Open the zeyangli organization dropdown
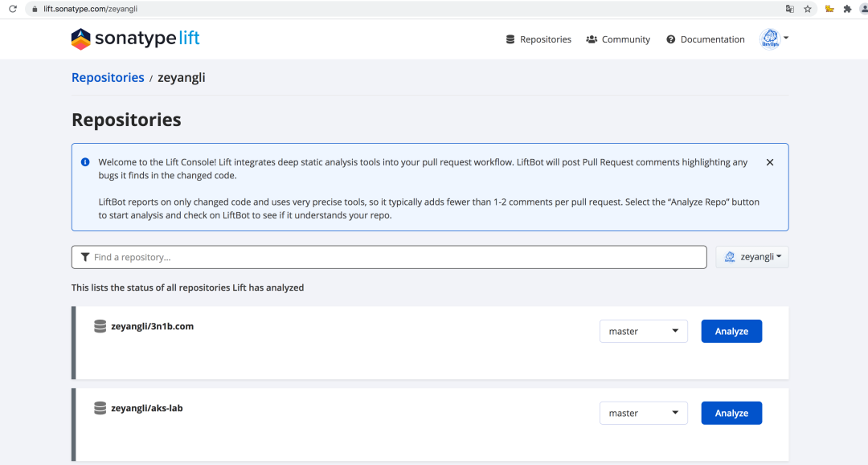Viewport: 868px width, 465px height. click(752, 257)
